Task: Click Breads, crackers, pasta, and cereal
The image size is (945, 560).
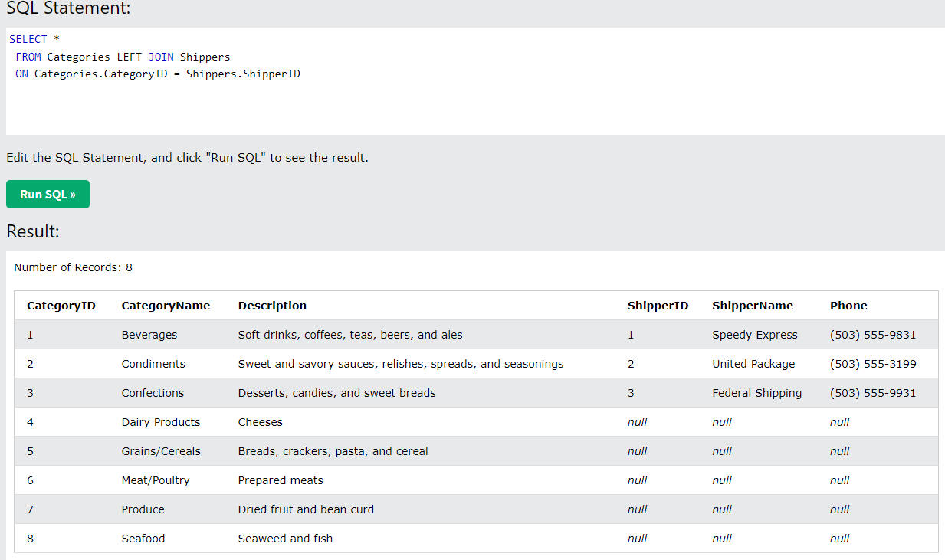Action: click(x=333, y=451)
